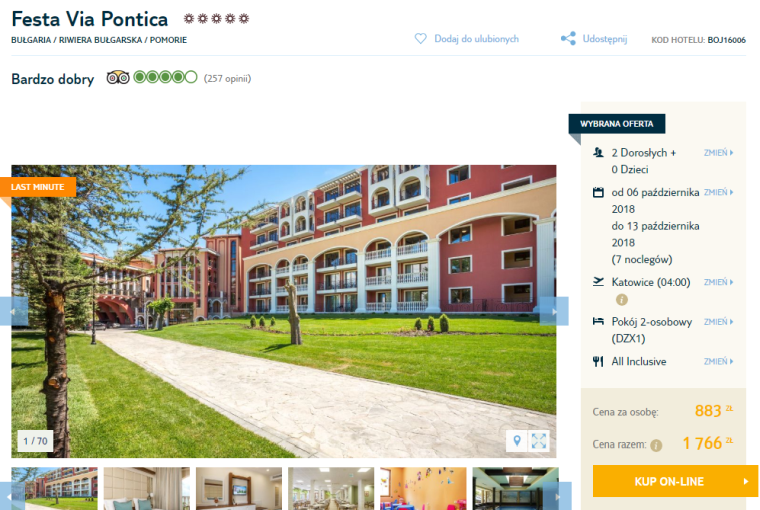Select the colorful kids room thumbnail
760x510 pixels.
423,489
